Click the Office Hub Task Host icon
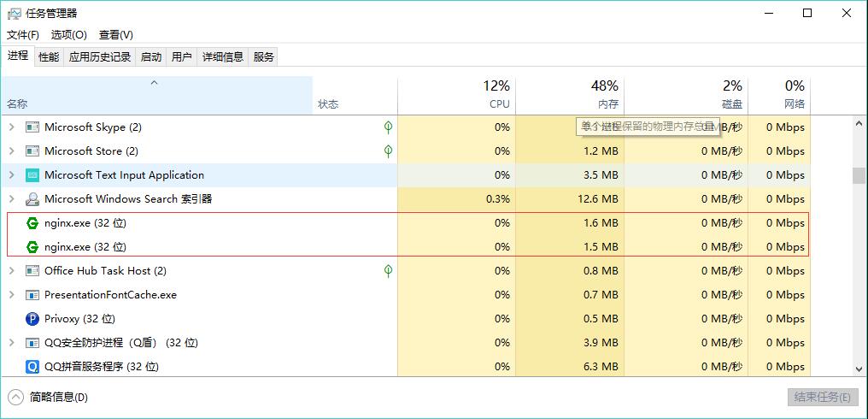 tap(32, 271)
